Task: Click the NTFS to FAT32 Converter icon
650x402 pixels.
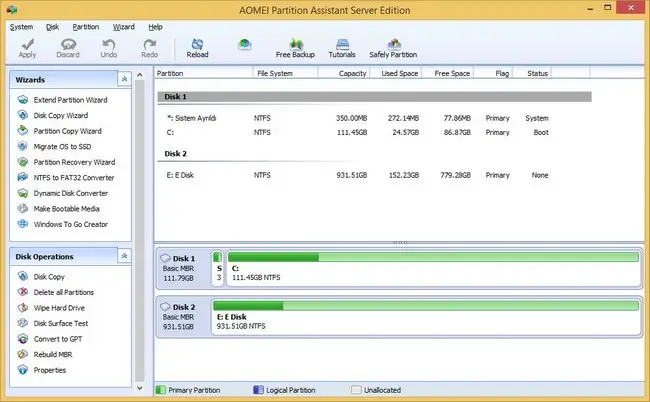Action: click(23, 177)
